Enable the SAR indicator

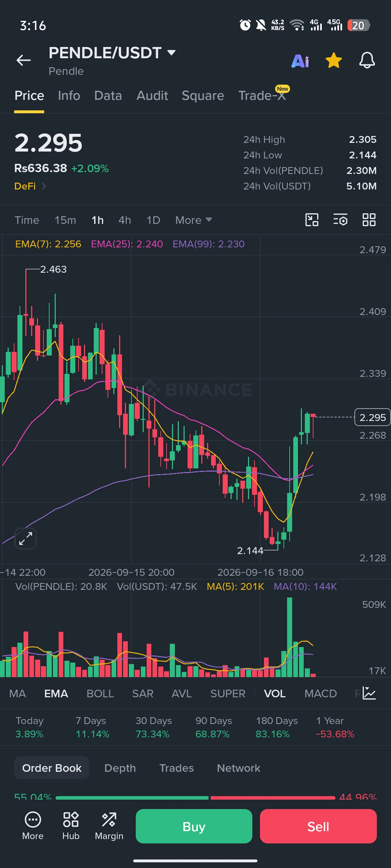click(x=143, y=694)
